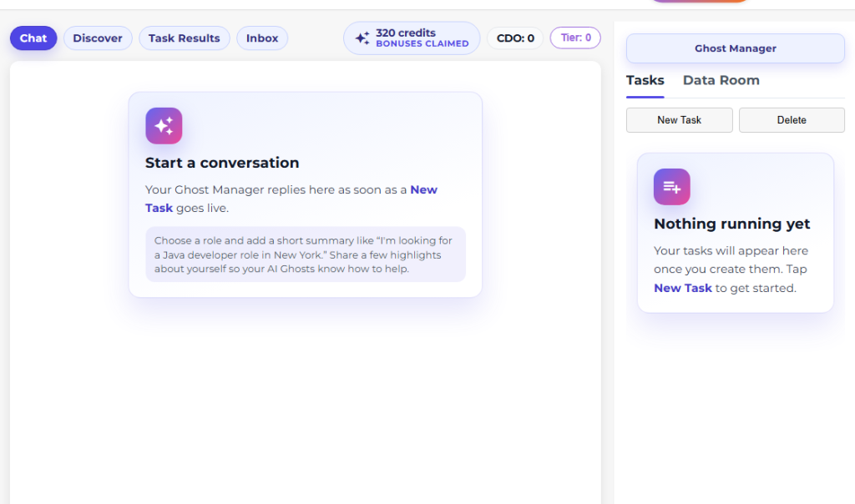Select the Tasks tab in the right panel
The height and width of the screenshot is (504, 855).
coord(645,81)
